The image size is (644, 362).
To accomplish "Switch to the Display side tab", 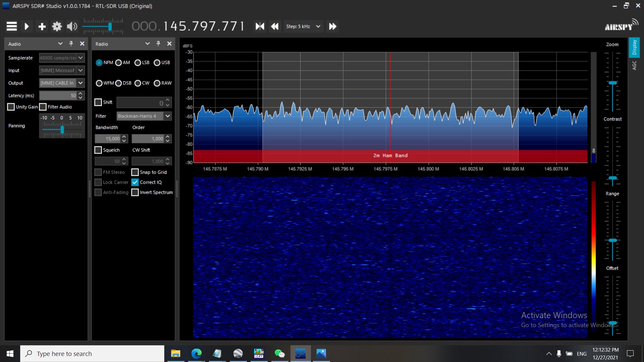I will (634, 47).
